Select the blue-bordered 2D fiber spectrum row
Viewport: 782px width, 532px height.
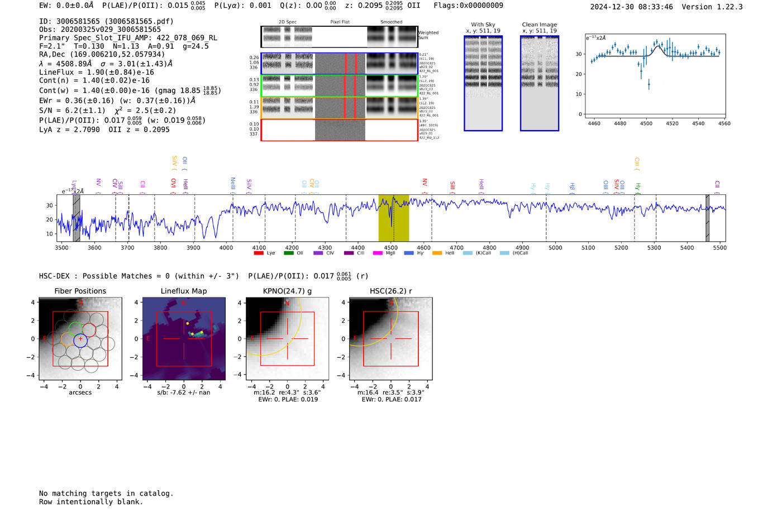[x=340, y=64]
